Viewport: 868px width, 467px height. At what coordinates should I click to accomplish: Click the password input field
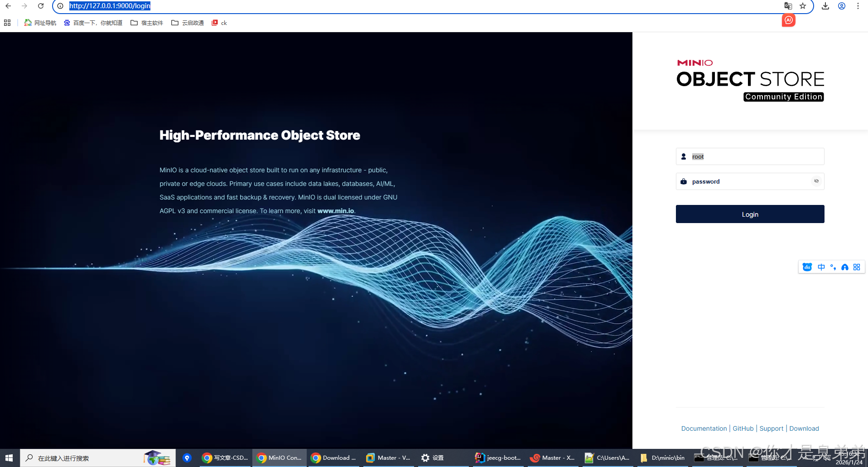coord(747,181)
